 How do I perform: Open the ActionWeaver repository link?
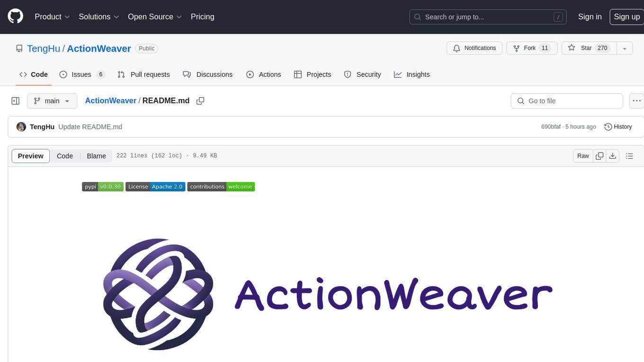click(99, 48)
